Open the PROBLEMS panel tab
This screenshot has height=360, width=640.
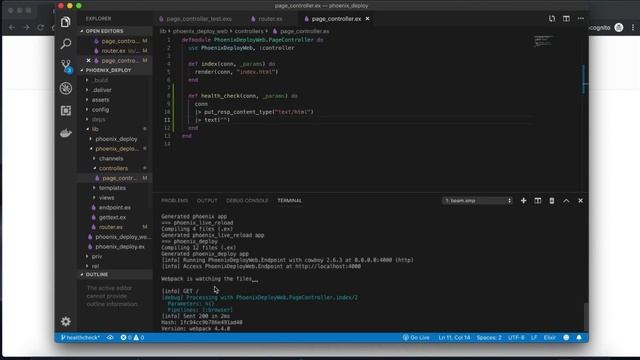click(x=175, y=200)
